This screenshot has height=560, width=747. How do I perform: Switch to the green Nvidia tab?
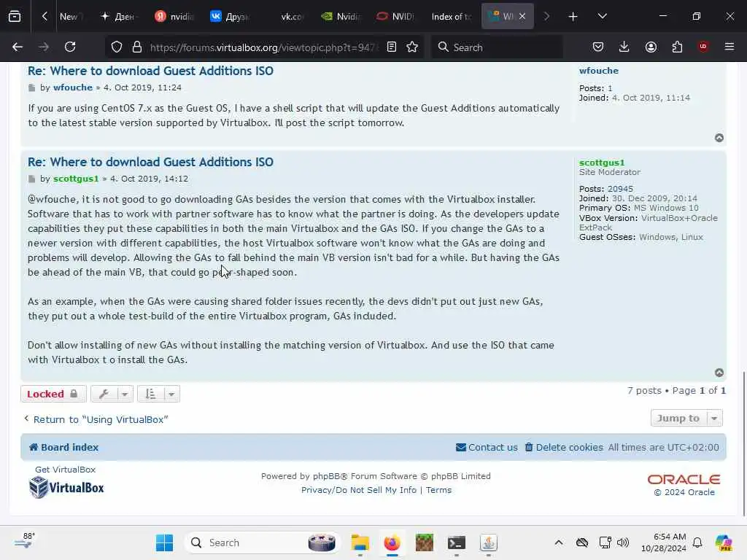coord(341,17)
